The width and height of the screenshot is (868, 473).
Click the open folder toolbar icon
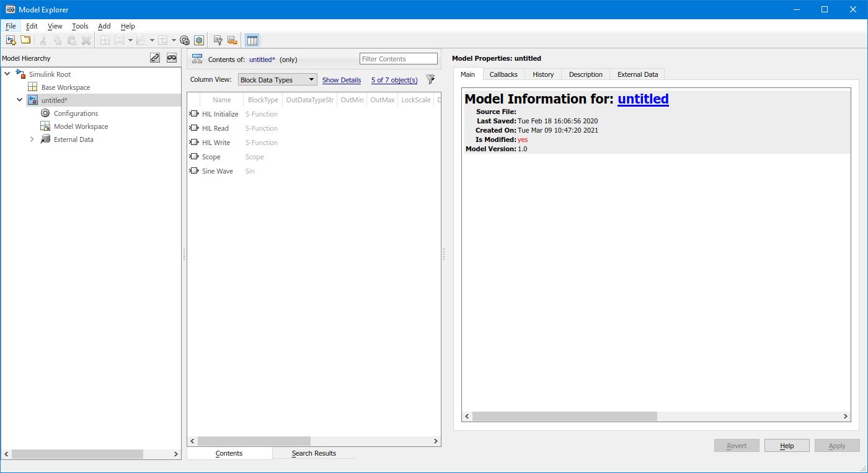(x=25, y=40)
